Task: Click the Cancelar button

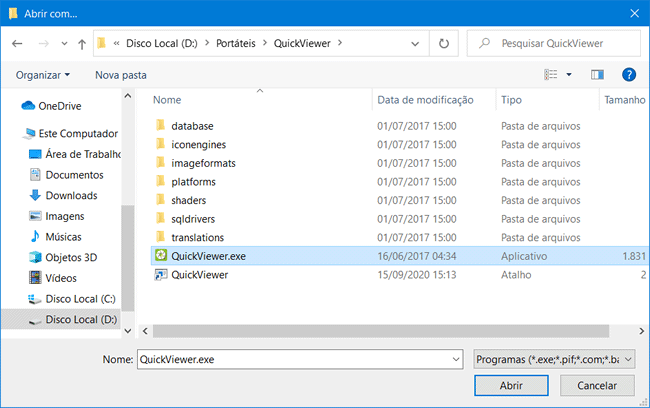Action: click(x=598, y=385)
